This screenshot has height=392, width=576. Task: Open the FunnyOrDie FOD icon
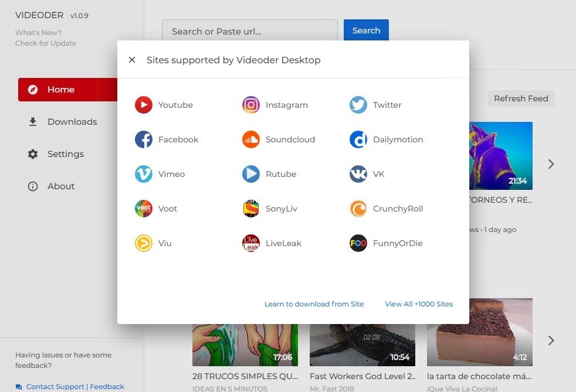coord(358,243)
